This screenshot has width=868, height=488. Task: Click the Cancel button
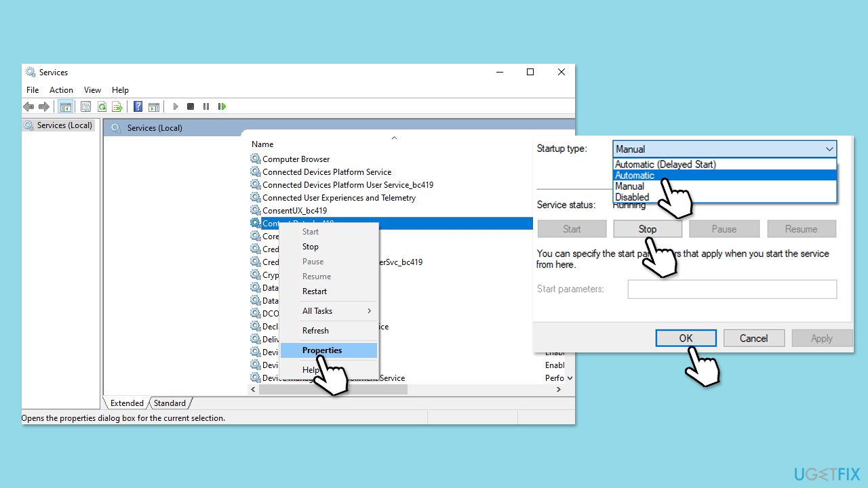(x=754, y=338)
